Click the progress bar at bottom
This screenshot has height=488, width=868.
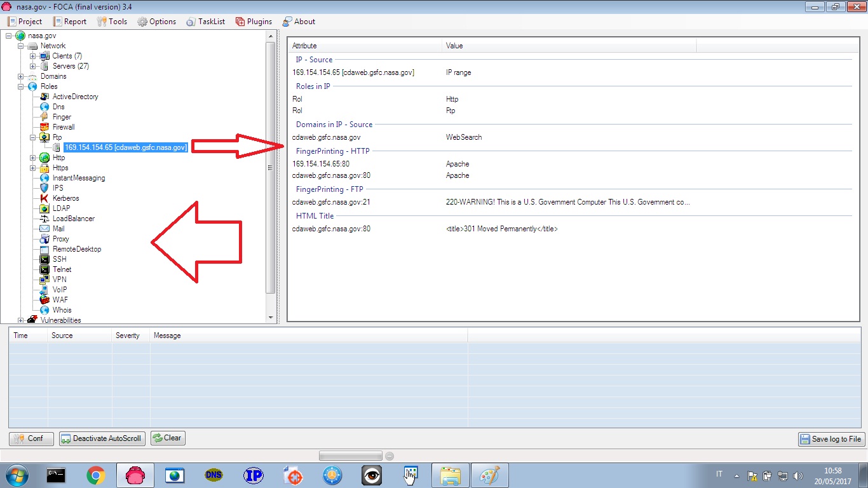tap(351, 456)
